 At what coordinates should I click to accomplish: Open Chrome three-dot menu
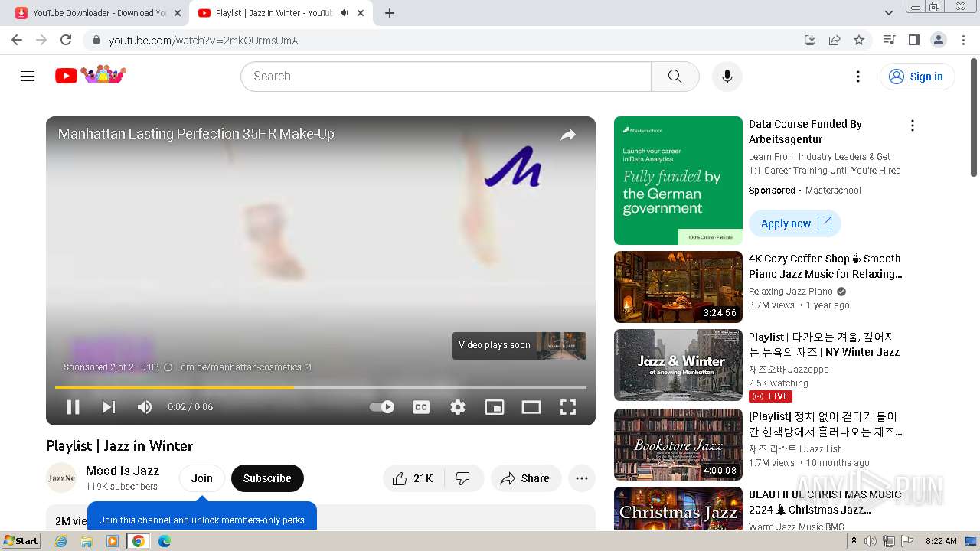[962, 40]
